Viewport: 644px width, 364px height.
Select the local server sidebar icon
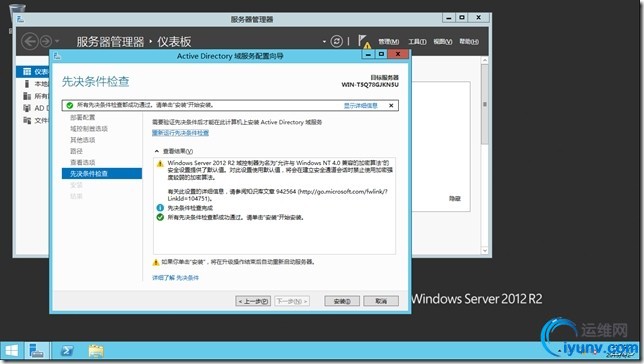click(27, 84)
